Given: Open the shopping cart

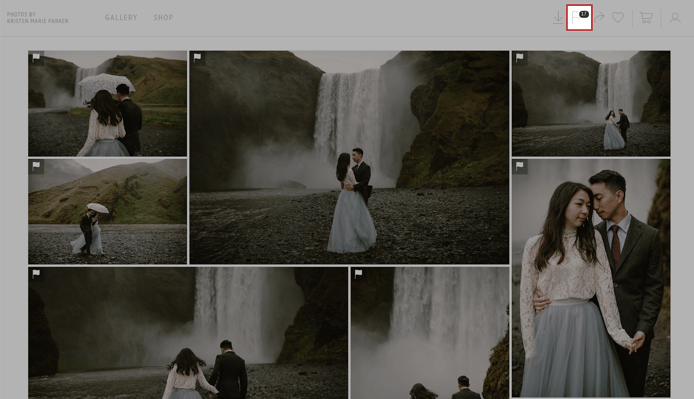Looking at the screenshot, I should (646, 18).
